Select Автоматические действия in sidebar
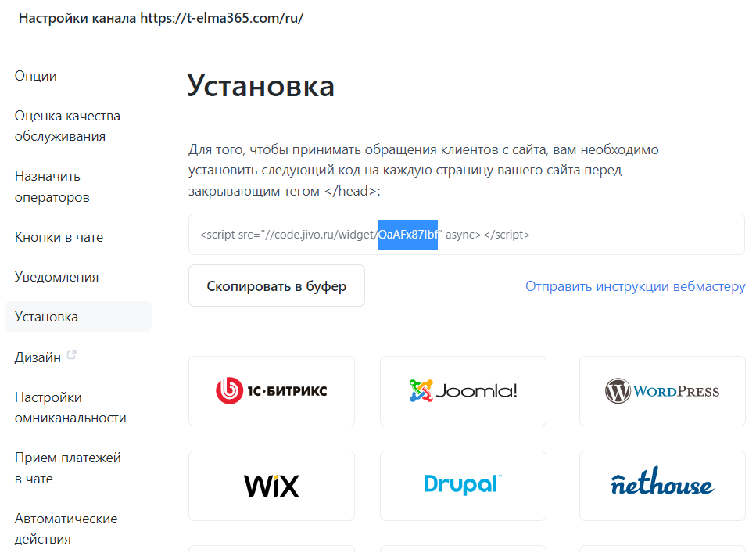The height and width of the screenshot is (553, 756). tap(66, 529)
